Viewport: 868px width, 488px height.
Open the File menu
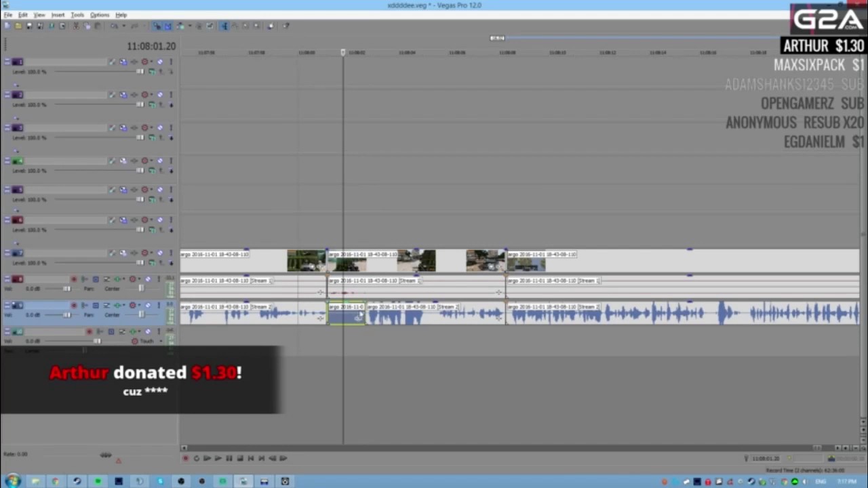pyautogui.click(x=8, y=15)
